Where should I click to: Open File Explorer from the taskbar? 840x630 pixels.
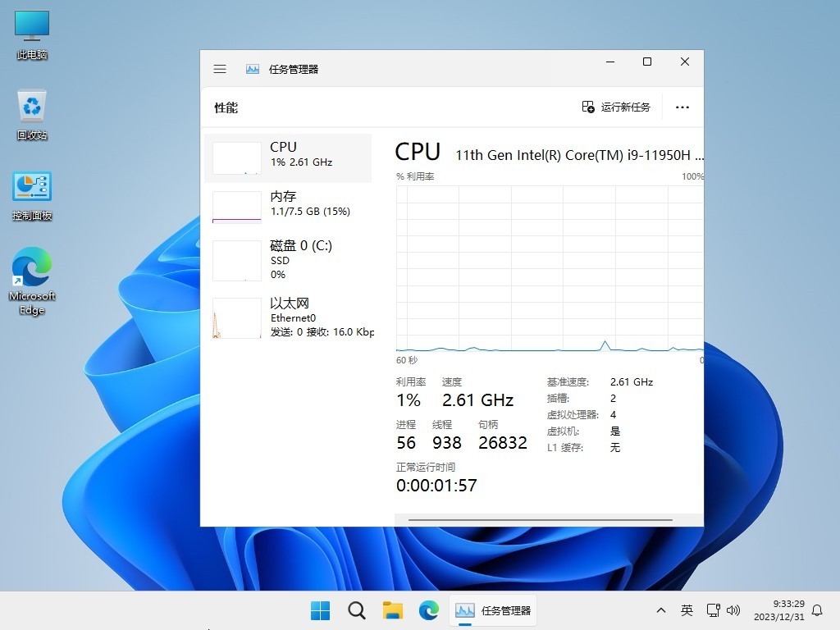click(x=392, y=610)
